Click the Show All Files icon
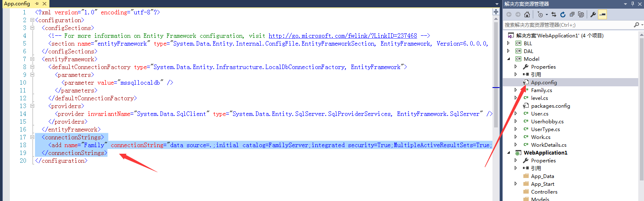This screenshot has width=644, height=201. pyautogui.click(x=581, y=14)
